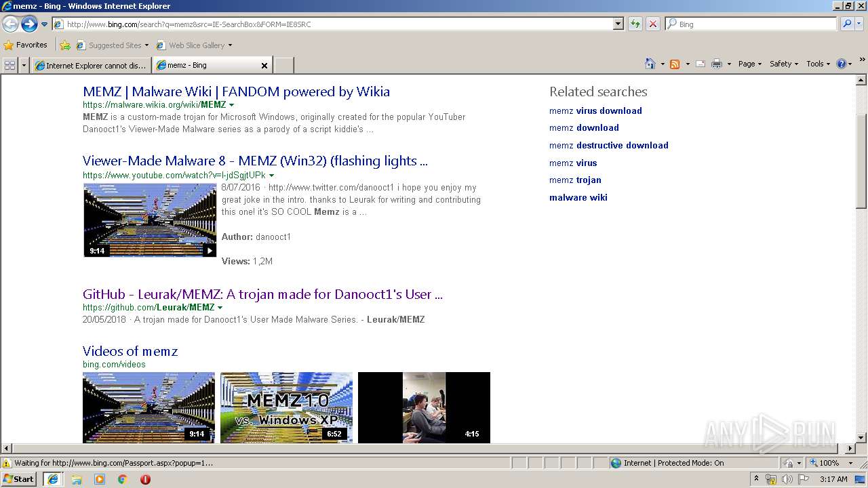The width and height of the screenshot is (868, 488).
Task: Open the Page menu
Action: 749,64
